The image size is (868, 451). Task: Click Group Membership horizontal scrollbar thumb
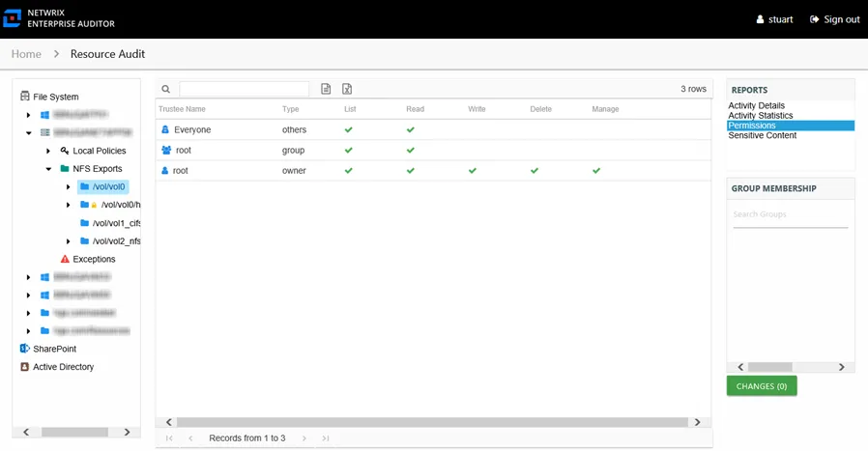click(x=770, y=367)
